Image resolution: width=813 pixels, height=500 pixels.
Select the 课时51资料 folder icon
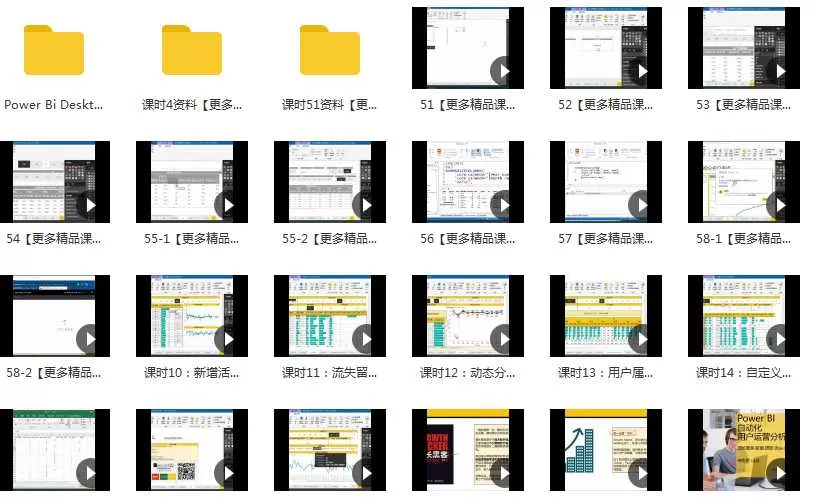329,50
